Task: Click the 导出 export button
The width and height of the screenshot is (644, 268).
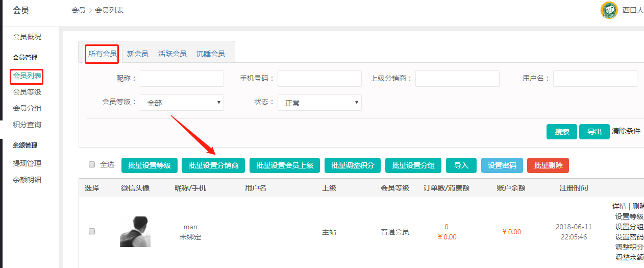Action: [x=594, y=132]
